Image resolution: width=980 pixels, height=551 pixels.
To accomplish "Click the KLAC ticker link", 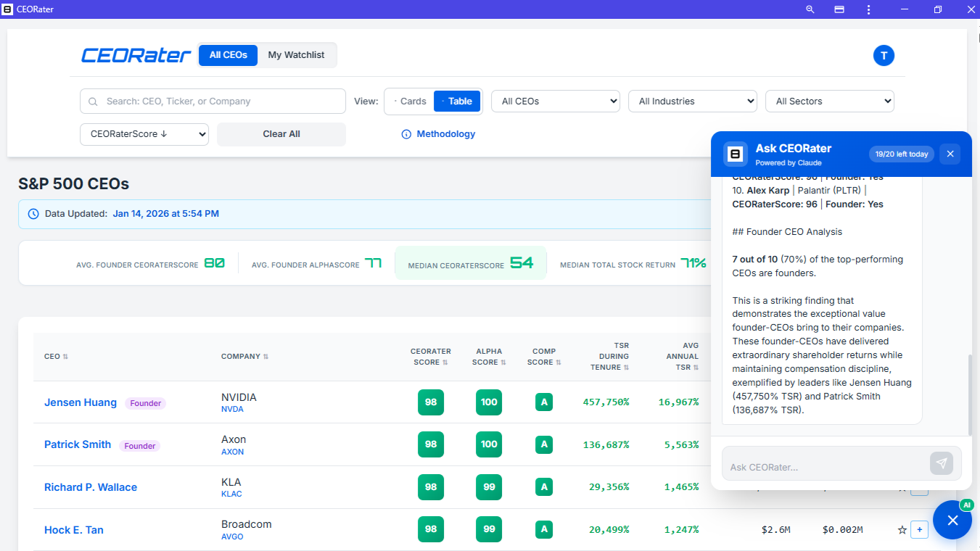I will 231,494.
